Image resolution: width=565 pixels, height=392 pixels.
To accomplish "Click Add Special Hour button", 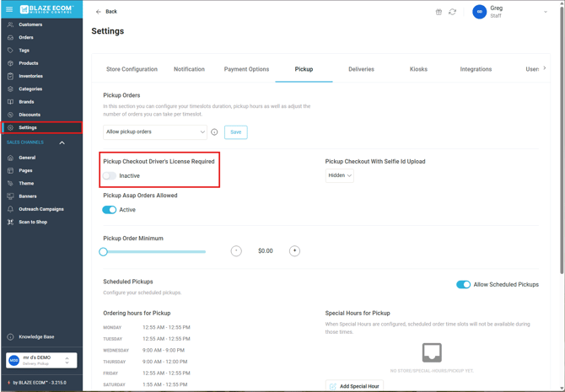I will 354,386.
